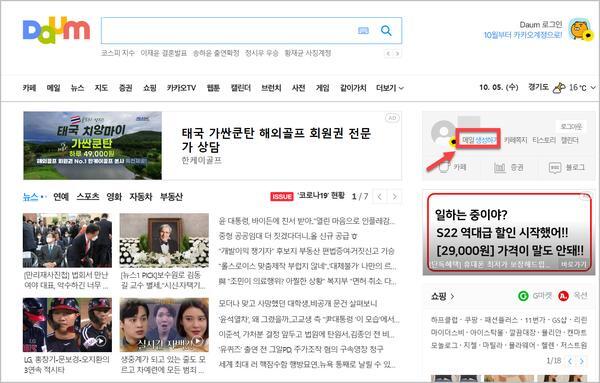Screen dimensions: 600x383
Task: Open the virtual keyboard icon in search box
Action: [x=363, y=31]
